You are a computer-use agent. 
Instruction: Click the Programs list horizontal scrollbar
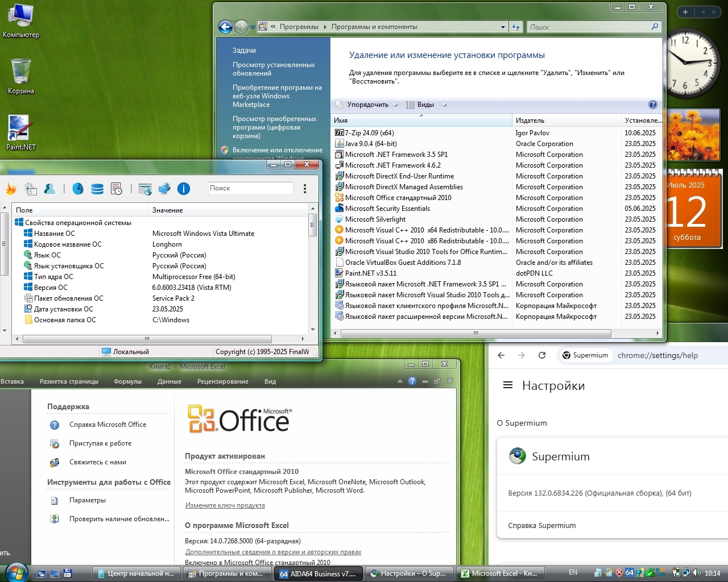click(x=475, y=334)
